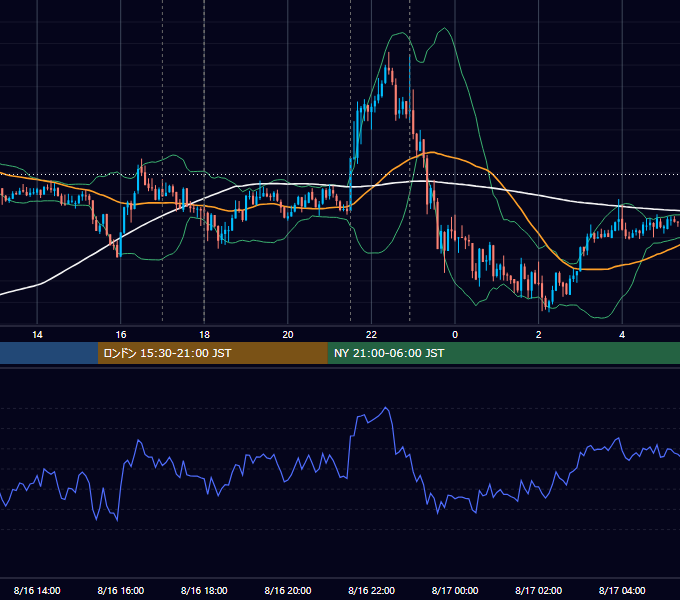
Task: Click the 8/16 18:00 time label
Action: pos(204,590)
